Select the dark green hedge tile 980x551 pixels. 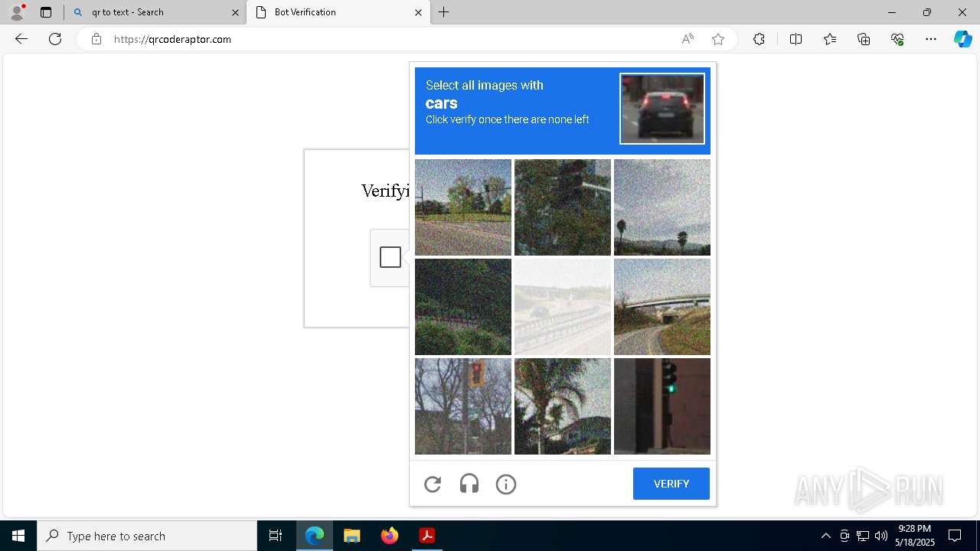(463, 307)
